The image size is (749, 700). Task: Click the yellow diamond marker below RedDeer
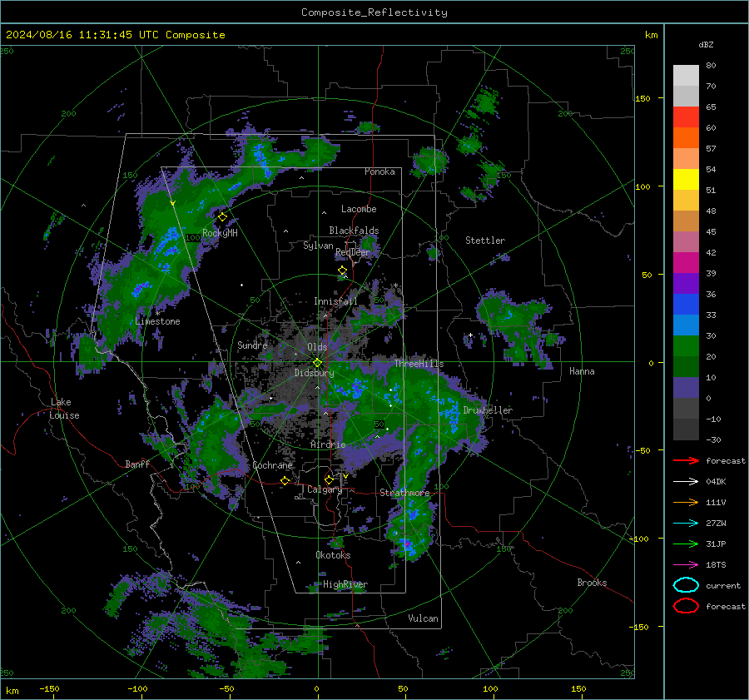click(343, 271)
